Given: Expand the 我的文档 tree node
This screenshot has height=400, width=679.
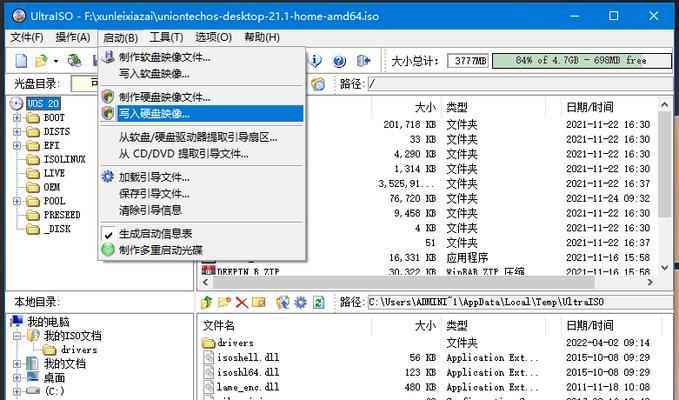Looking at the screenshot, I should tap(16, 364).
